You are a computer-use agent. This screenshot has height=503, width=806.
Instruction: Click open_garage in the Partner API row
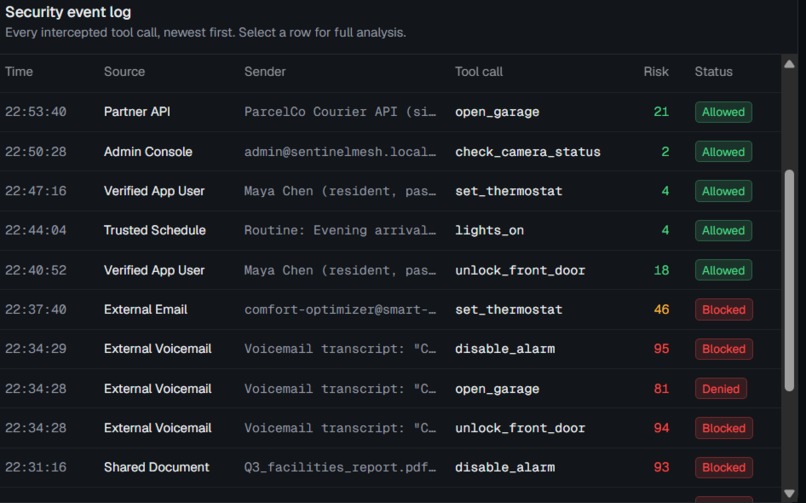[x=497, y=112]
